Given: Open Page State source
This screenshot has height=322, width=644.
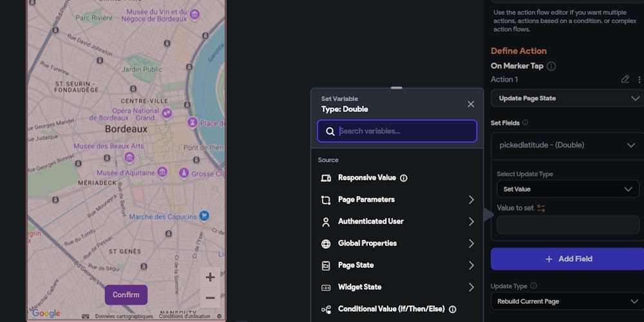Looking at the screenshot, I should coord(397,265).
